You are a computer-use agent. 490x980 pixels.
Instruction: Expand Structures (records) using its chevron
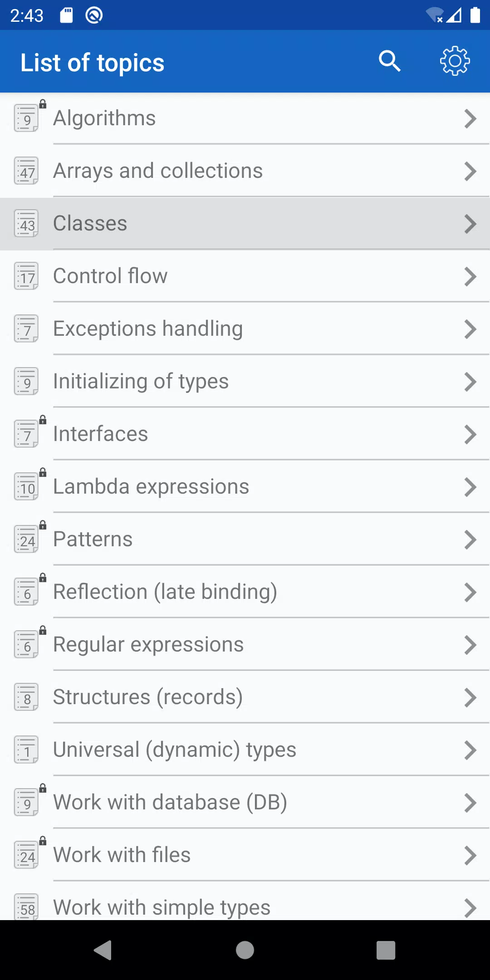[470, 697]
